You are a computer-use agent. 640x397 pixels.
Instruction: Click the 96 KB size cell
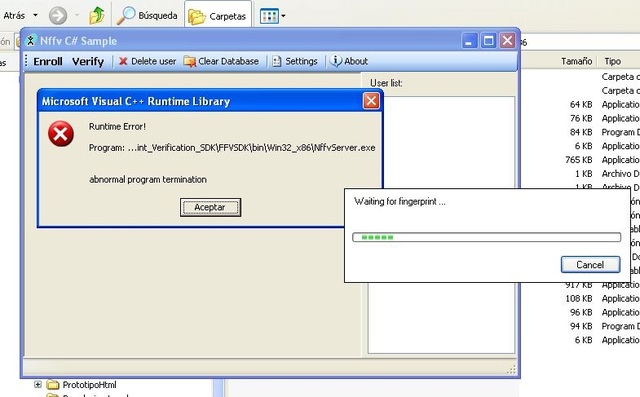click(581, 312)
